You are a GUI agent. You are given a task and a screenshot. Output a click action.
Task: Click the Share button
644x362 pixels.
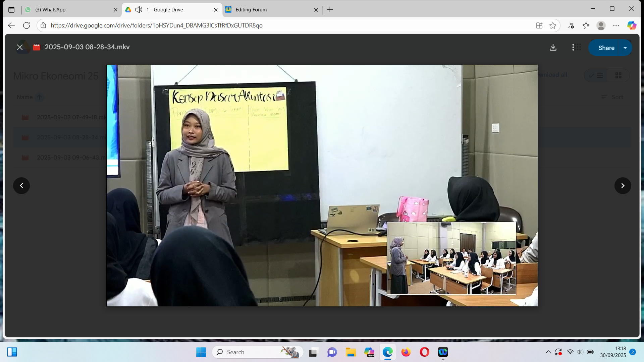[606, 48]
